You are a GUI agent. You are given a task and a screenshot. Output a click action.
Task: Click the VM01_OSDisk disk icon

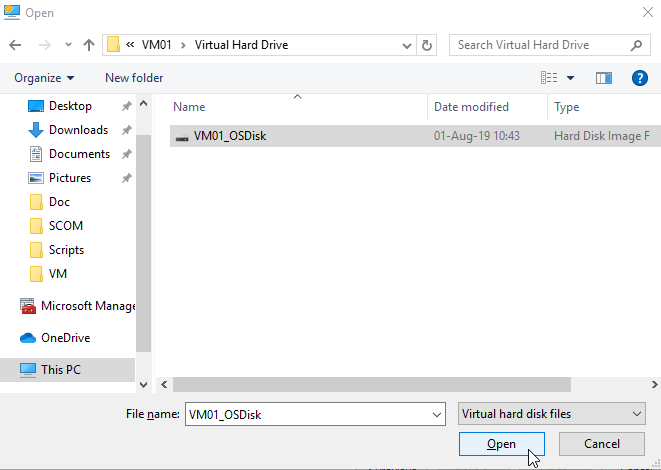[x=182, y=137]
